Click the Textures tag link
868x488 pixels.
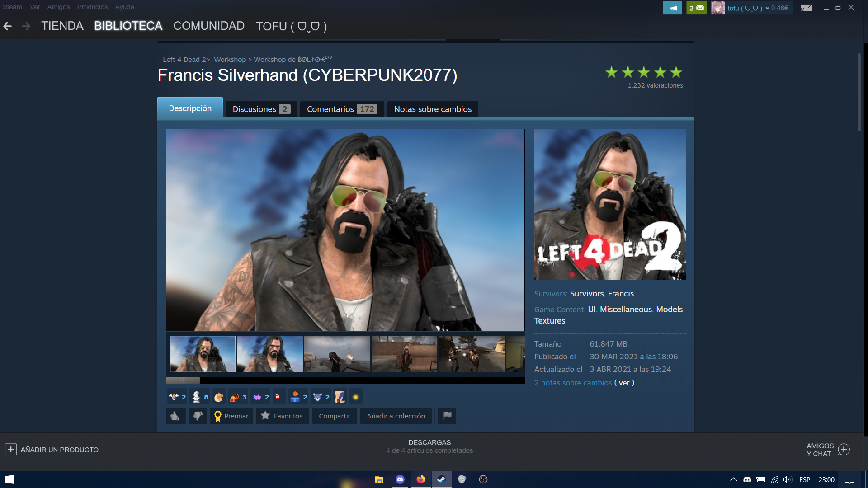550,321
